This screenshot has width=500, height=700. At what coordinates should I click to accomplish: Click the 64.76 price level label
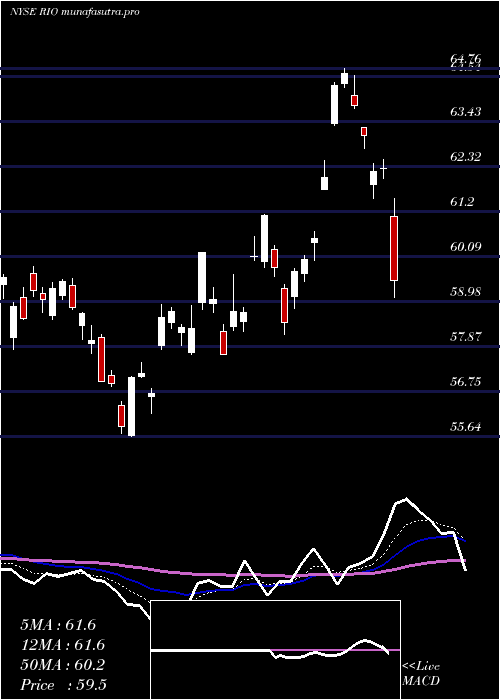tap(466, 58)
